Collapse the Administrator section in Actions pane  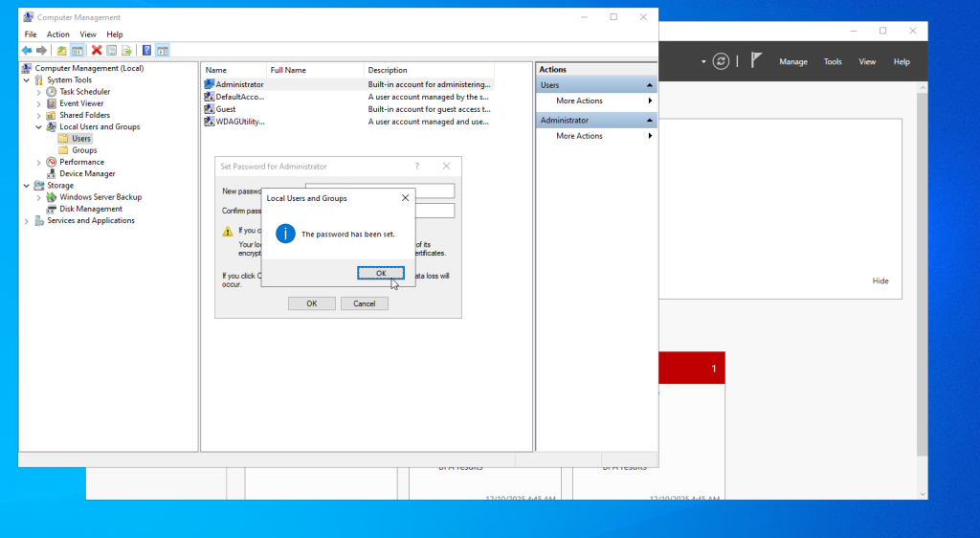[x=650, y=120]
